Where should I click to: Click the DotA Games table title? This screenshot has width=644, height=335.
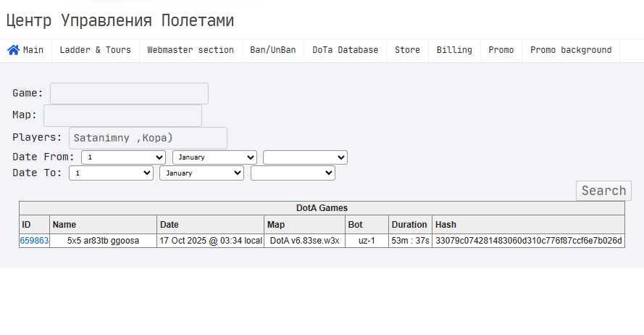pos(322,208)
